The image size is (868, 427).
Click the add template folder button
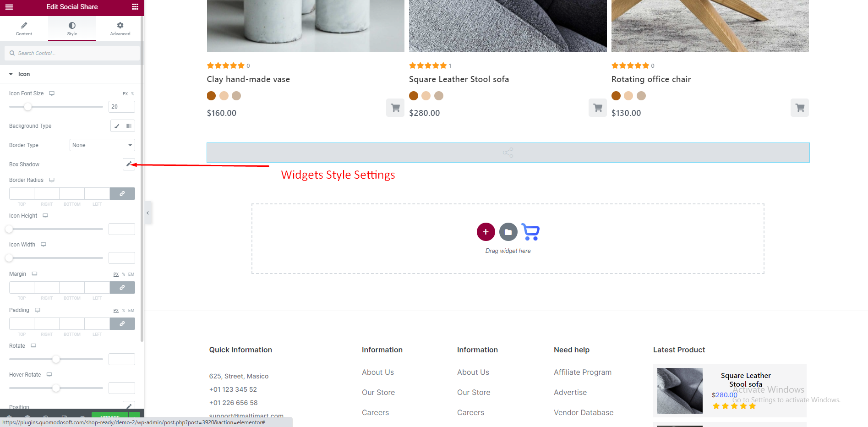tap(508, 232)
